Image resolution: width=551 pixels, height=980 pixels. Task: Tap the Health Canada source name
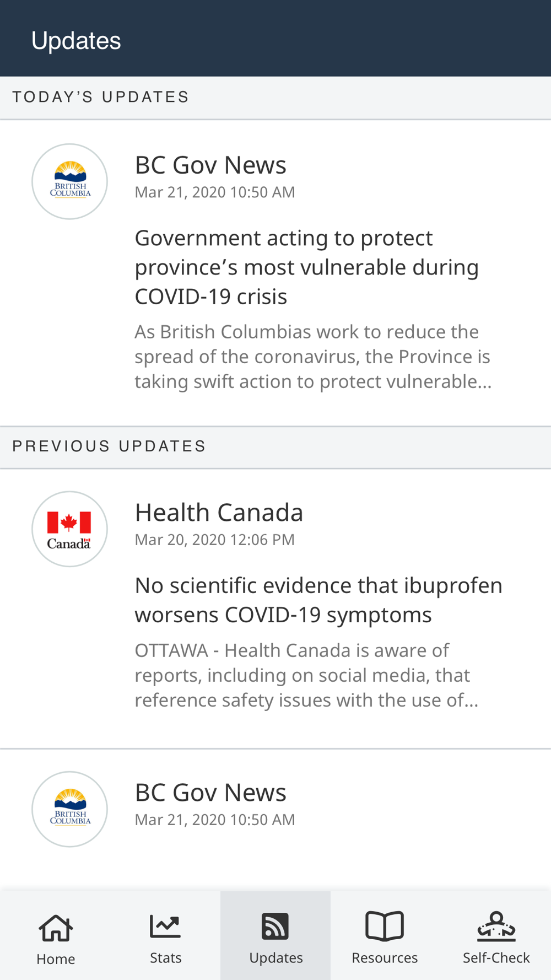tap(219, 513)
